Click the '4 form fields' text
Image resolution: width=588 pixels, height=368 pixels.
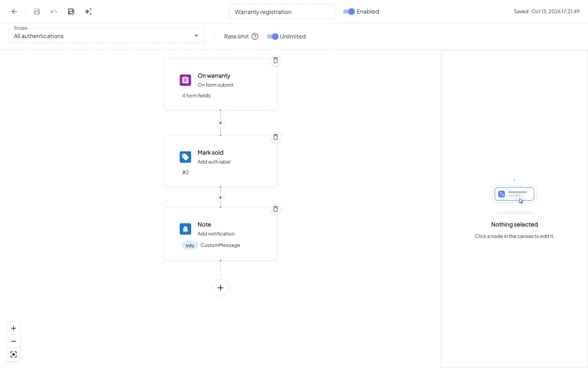tap(197, 95)
